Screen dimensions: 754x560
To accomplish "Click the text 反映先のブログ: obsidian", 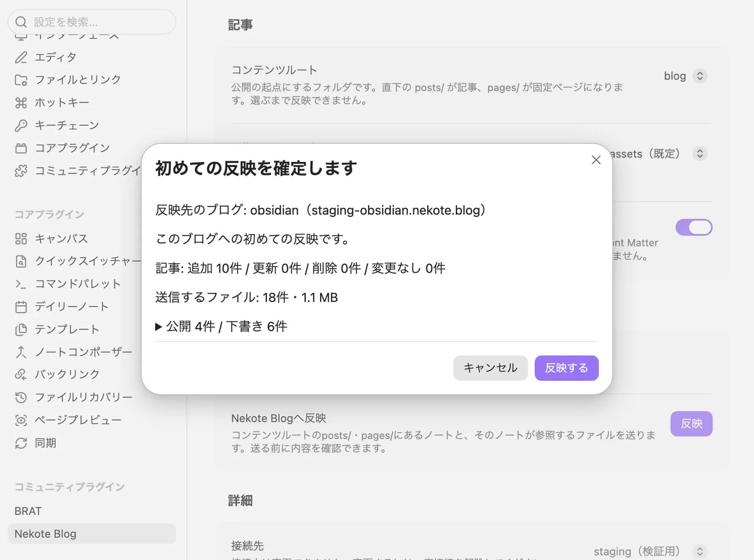I will point(228,210).
